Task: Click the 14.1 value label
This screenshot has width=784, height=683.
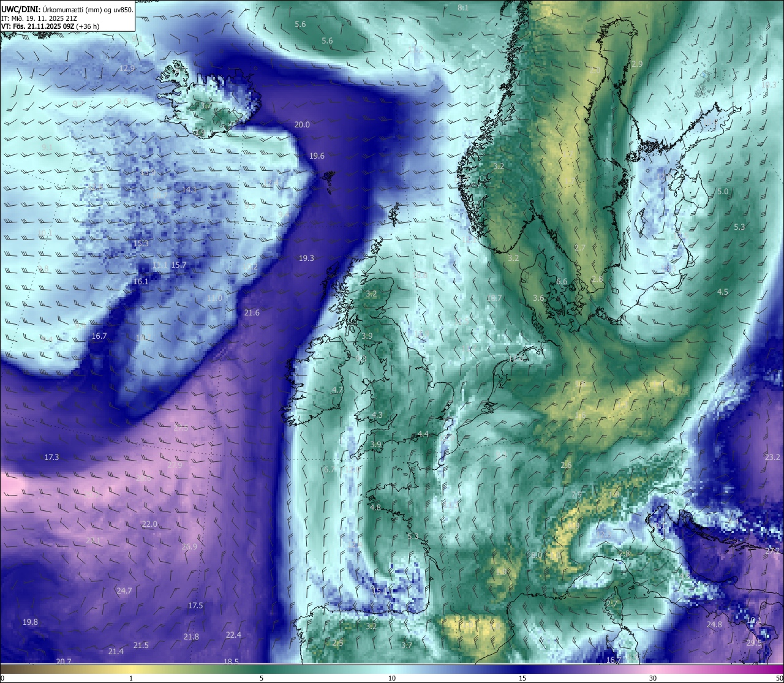Action: [190, 189]
